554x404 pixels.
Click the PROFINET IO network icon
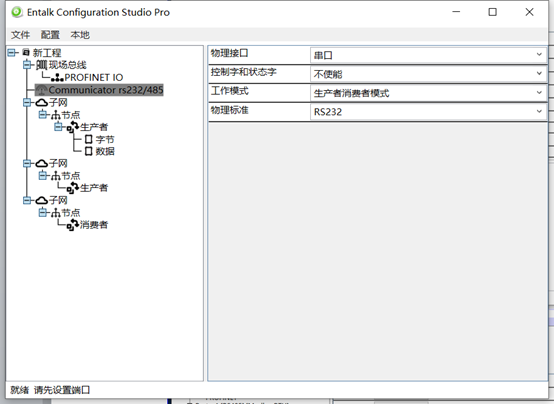[57, 77]
